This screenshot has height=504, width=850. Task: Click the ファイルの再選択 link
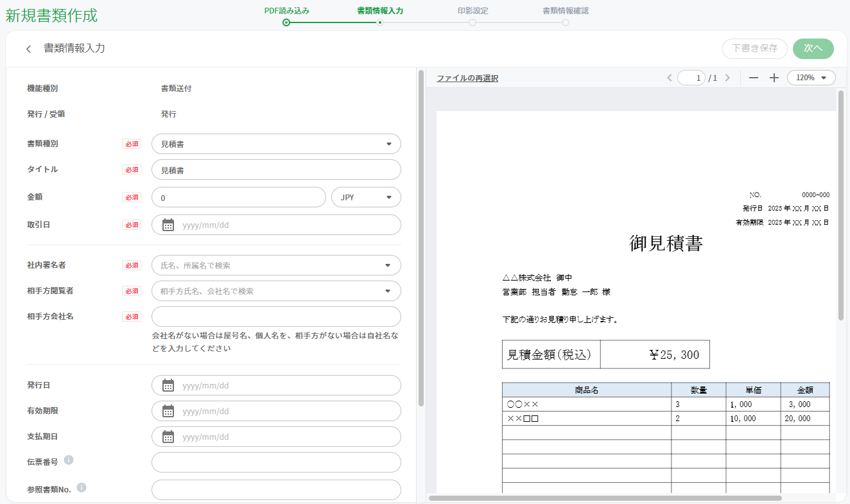[467, 78]
